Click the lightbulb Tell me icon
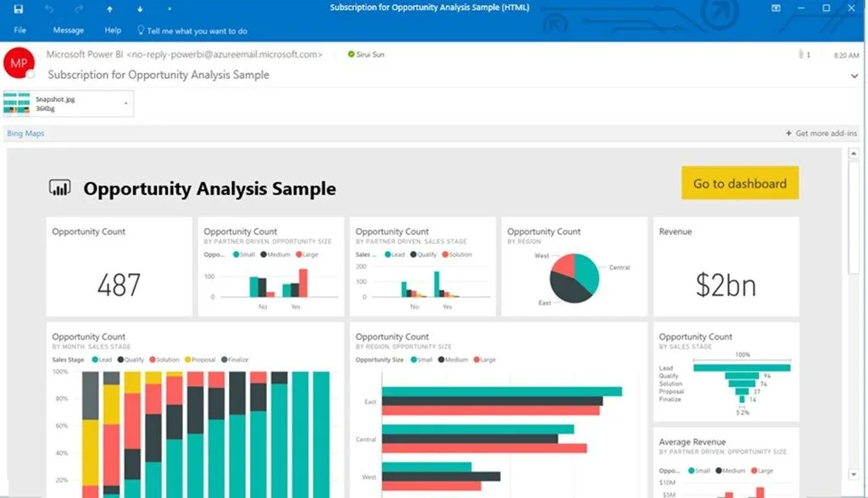This screenshot has width=868, height=498. (x=141, y=30)
